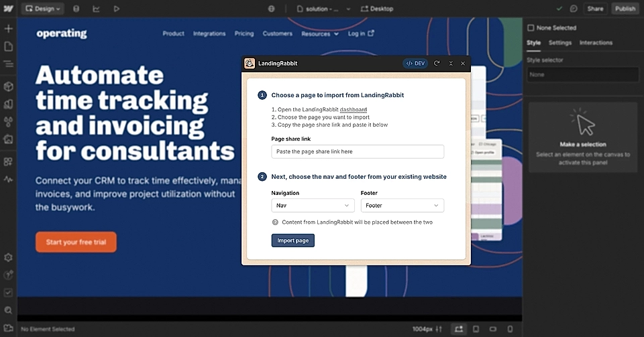This screenshot has width=644, height=337.
Task: Switch to mobile landscape breakpoint
Action: pyautogui.click(x=493, y=329)
